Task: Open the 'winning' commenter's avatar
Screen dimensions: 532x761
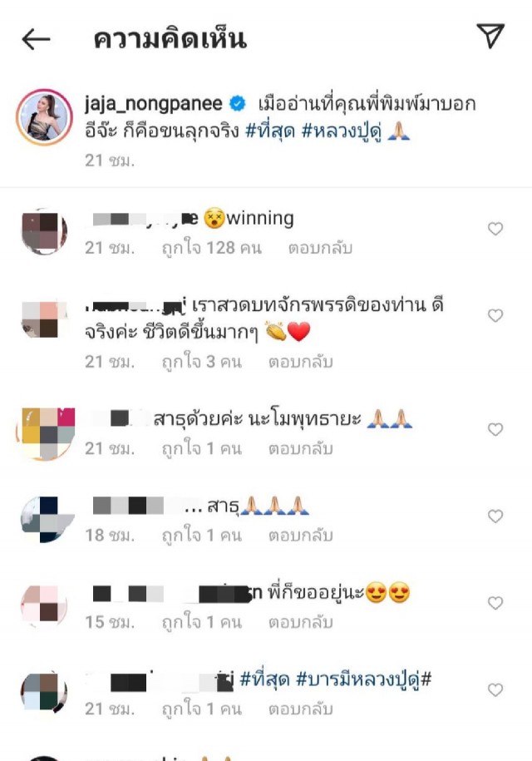Action: tap(45, 231)
